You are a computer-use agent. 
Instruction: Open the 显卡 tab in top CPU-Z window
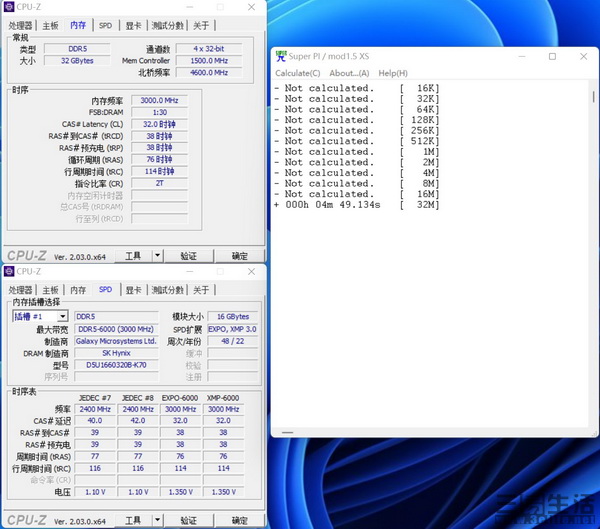pos(134,26)
